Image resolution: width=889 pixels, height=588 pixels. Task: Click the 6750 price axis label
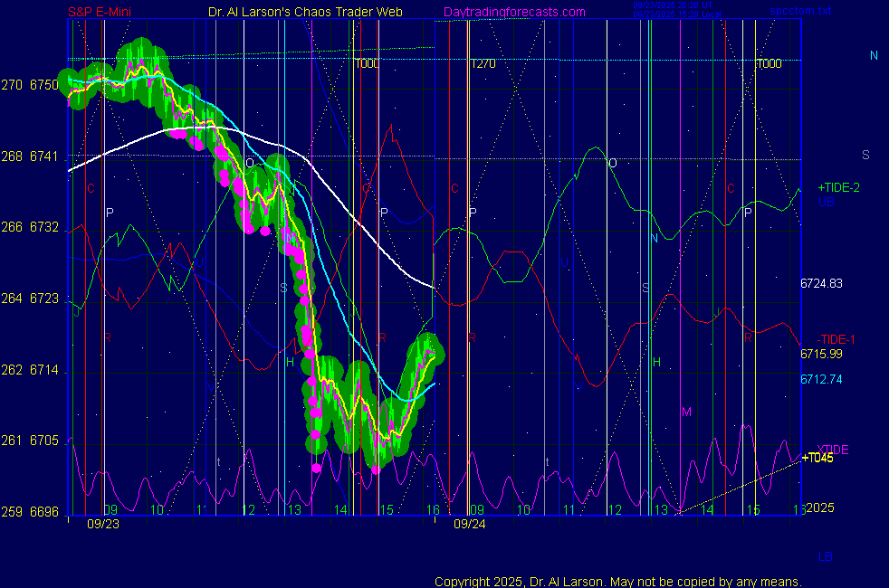[x=44, y=85]
